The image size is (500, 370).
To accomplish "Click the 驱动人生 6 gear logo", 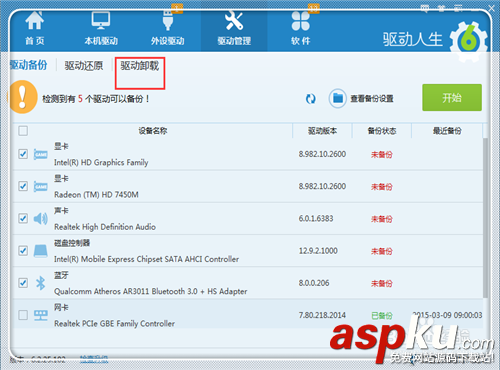I will (x=468, y=42).
